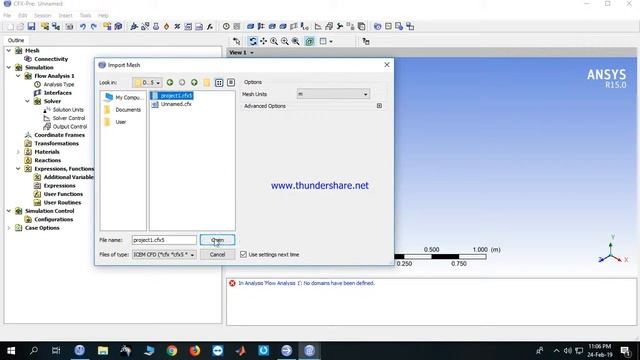640x360 pixels.
Task: Open Windows Start menu
Action: [11, 351]
